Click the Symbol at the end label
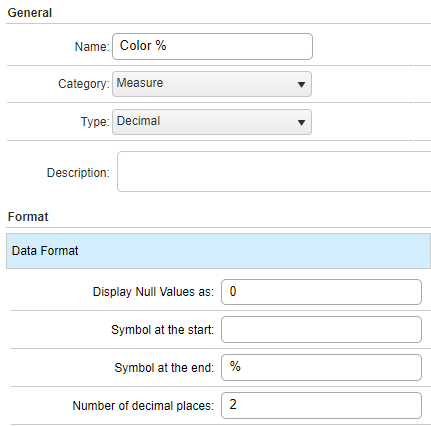Viewport: 431px width, 426px height. pyautogui.click(x=164, y=368)
